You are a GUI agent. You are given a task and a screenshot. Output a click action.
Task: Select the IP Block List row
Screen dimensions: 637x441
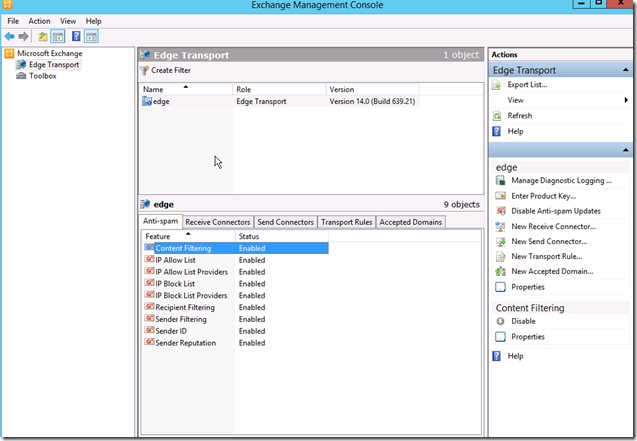pos(236,283)
